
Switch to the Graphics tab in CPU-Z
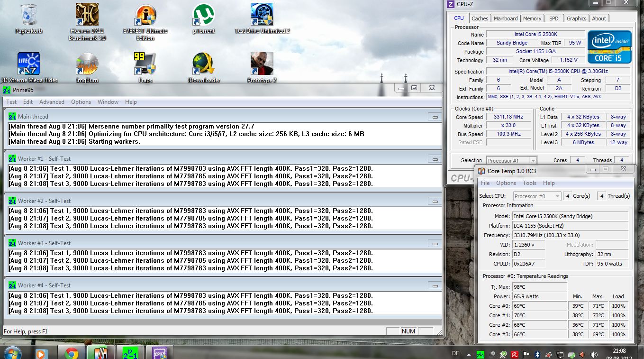pos(577,18)
